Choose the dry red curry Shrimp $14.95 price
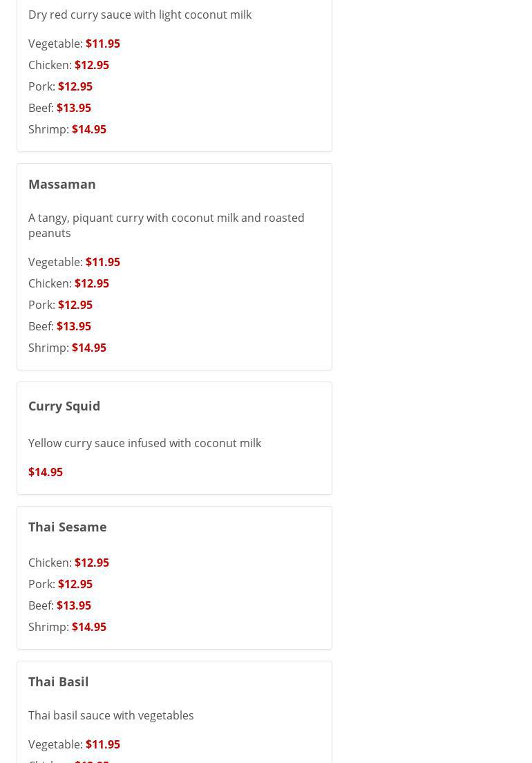The height and width of the screenshot is (763, 532). tap(88, 129)
